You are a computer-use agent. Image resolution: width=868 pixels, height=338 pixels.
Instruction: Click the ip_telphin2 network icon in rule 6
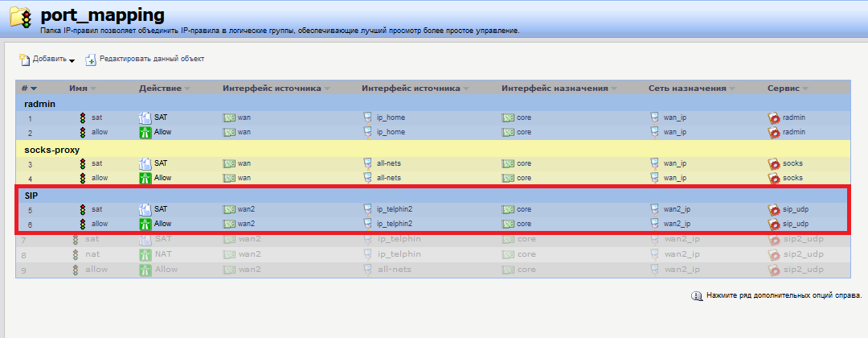(367, 224)
